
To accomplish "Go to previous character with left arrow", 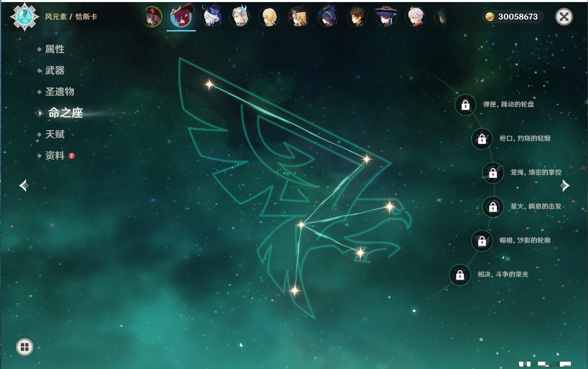I will click(24, 186).
